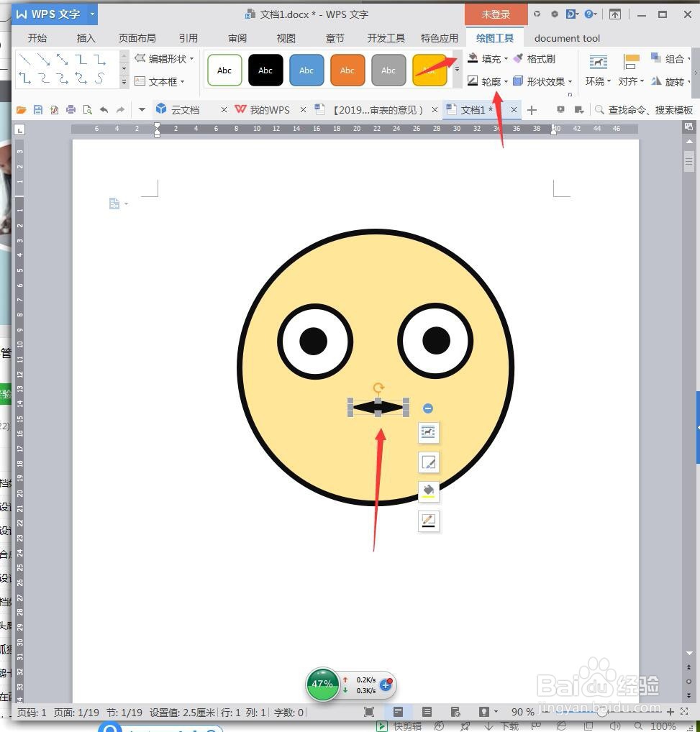Click the 查找命令、搜索模板 search field
700x732 pixels.
[x=645, y=110]
